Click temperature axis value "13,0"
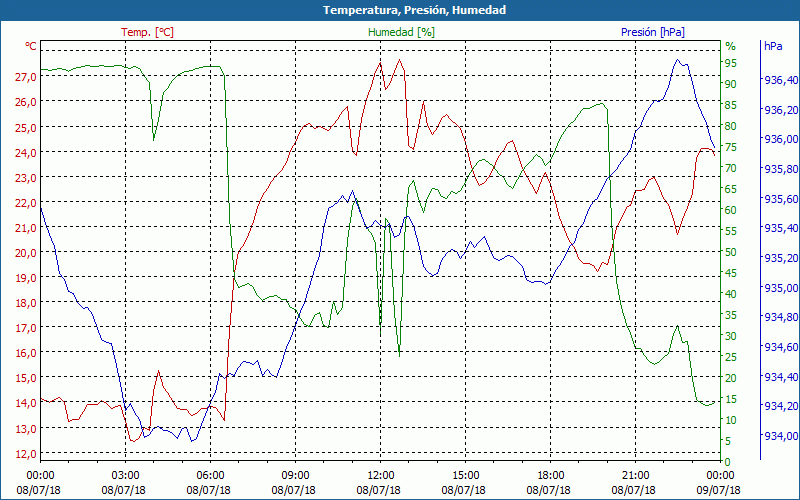 [26, 428]
